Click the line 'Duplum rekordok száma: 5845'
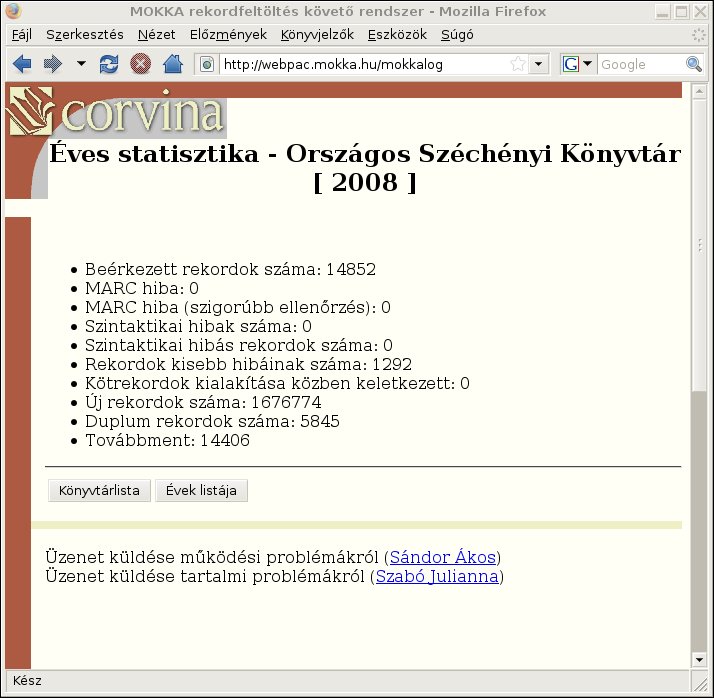Viewport: 714px width, 698px height. [x=212, y=421]
